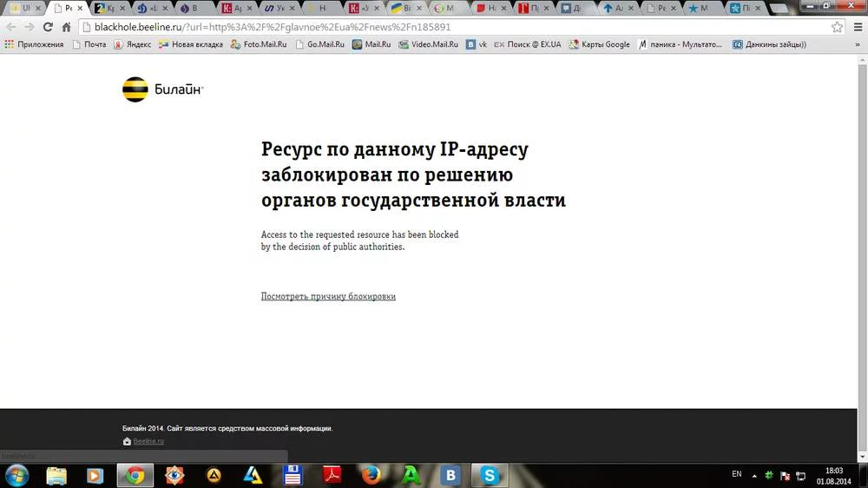
Task: Click the network tray icon
Action: pos(801,476)
